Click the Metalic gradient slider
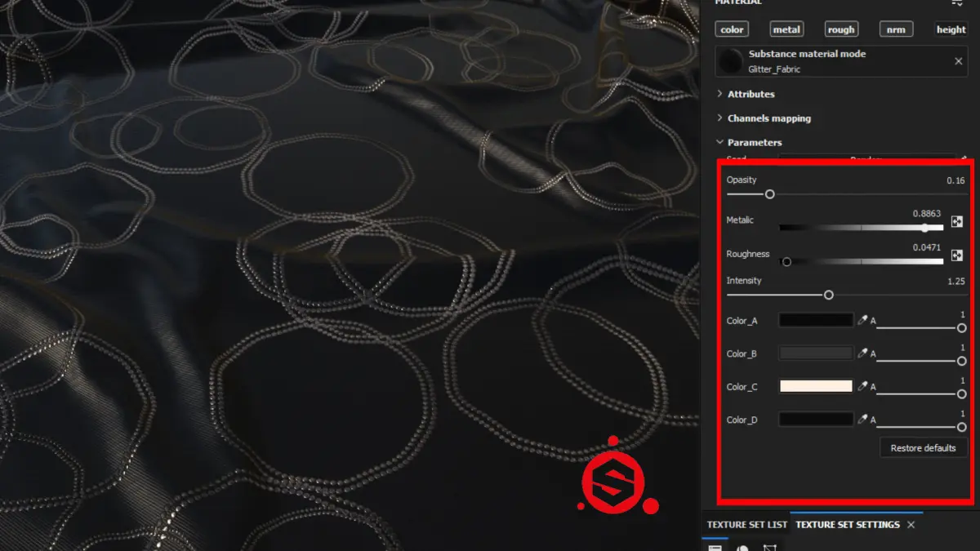Image resolution: width=980 pixels, height=551 pixels. pos(861,229)
